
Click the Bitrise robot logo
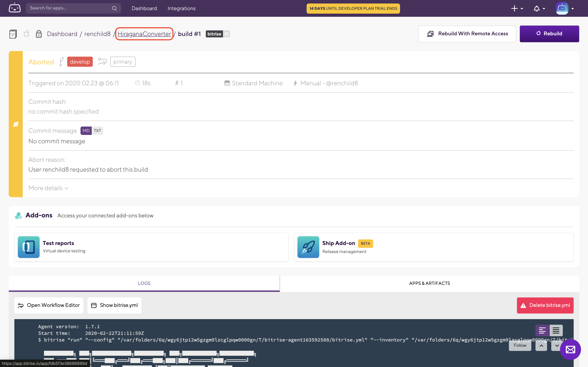(x=15, y=8)
